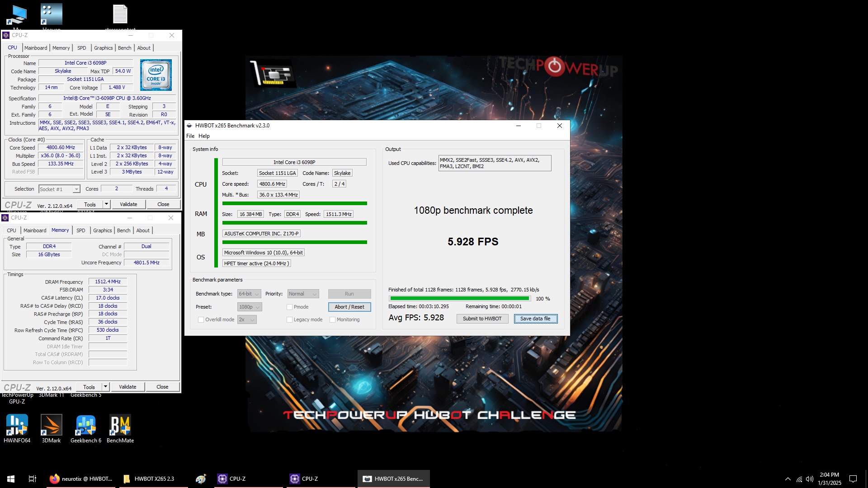Show hidden system tray icons
Image resolution: width=868 pixels, height=488 pixels.
point(788,479)
